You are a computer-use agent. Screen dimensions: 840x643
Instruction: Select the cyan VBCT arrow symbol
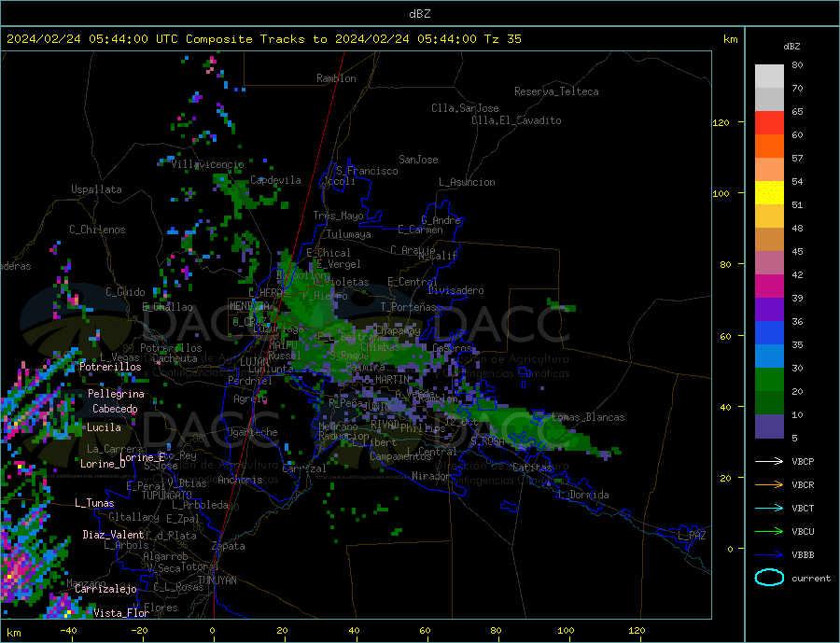[x=770, y=508]
